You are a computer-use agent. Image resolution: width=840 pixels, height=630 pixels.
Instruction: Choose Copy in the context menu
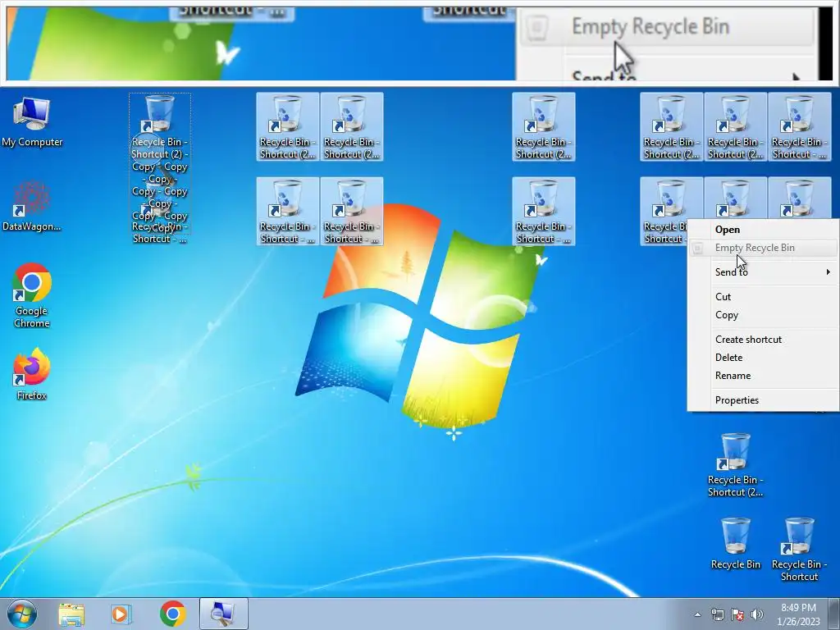click(764, 315)
